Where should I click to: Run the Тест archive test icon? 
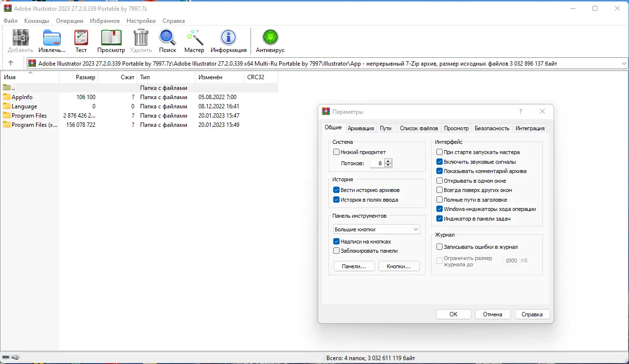(x=81, y=37)
